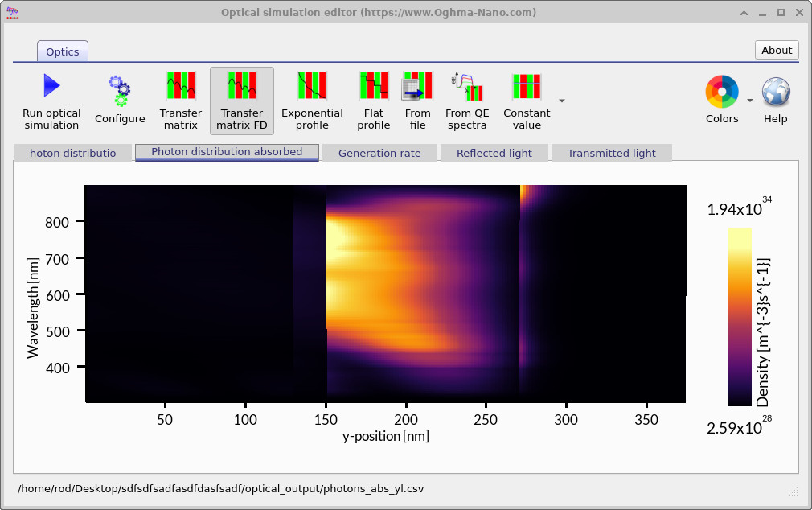Select the Flat profile model
The height and width of the screenshot is (510, 812).
click(373, 86)
